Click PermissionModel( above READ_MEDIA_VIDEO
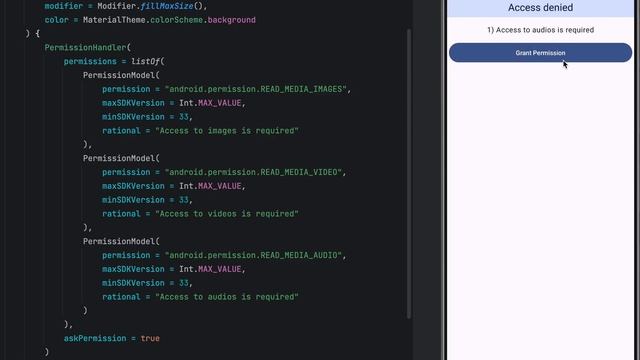The image size is (640, 360). point(121,158)
